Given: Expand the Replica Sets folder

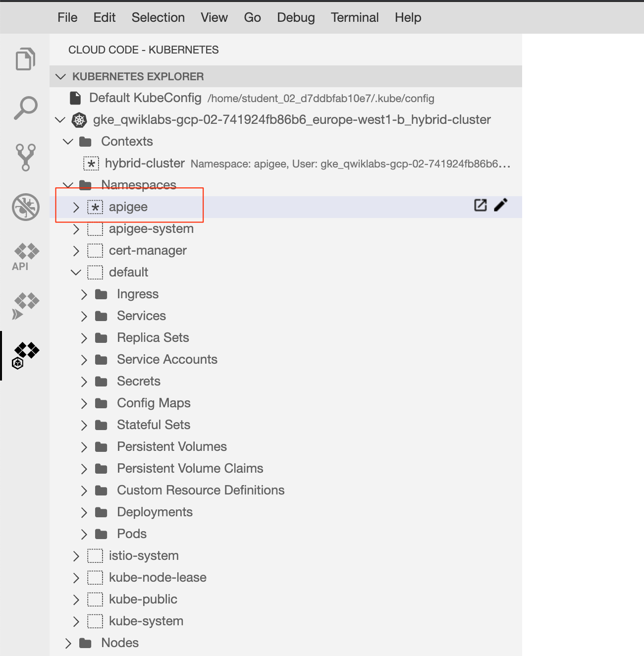Looking at the screenshot, I should click(84, 338).
